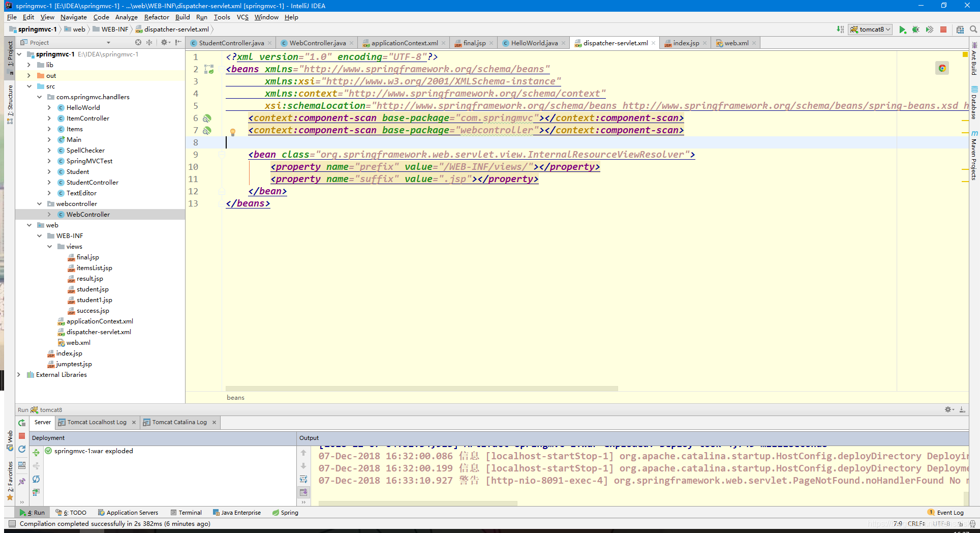Toggle tool window quick access button in status bar

click(x=12, y=523)
